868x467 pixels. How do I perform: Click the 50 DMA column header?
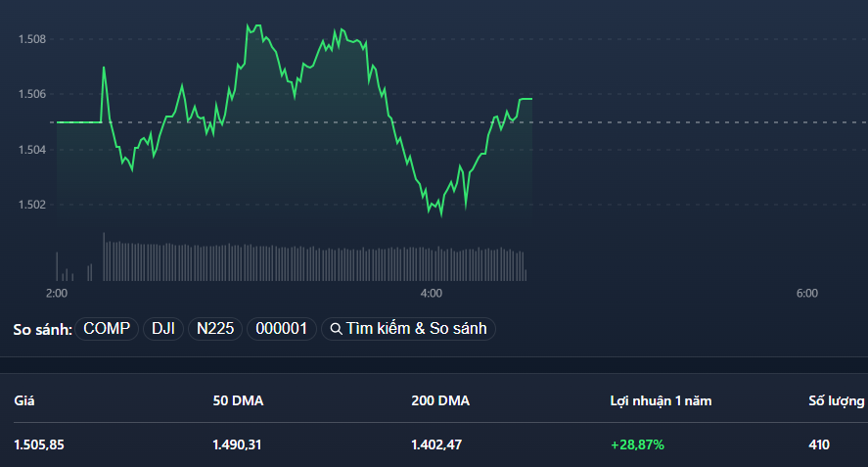pyautogui.click(x=237, y=400)
